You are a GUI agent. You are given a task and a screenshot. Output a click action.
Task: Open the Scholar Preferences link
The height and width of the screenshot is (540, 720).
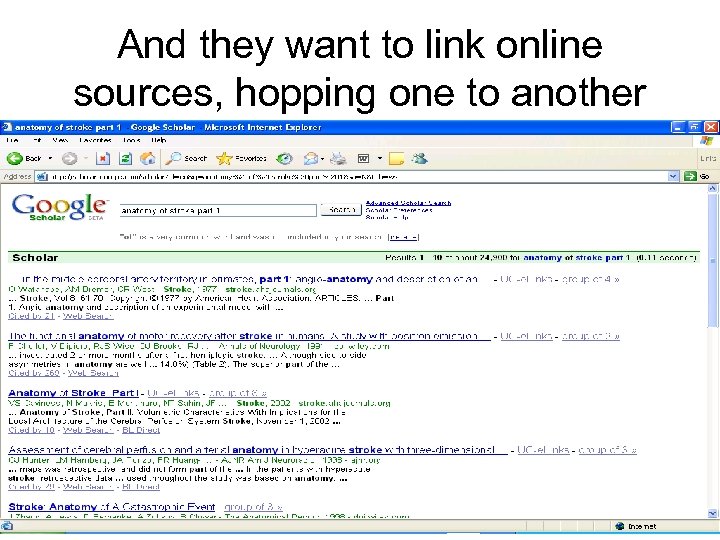click(399, 210)
